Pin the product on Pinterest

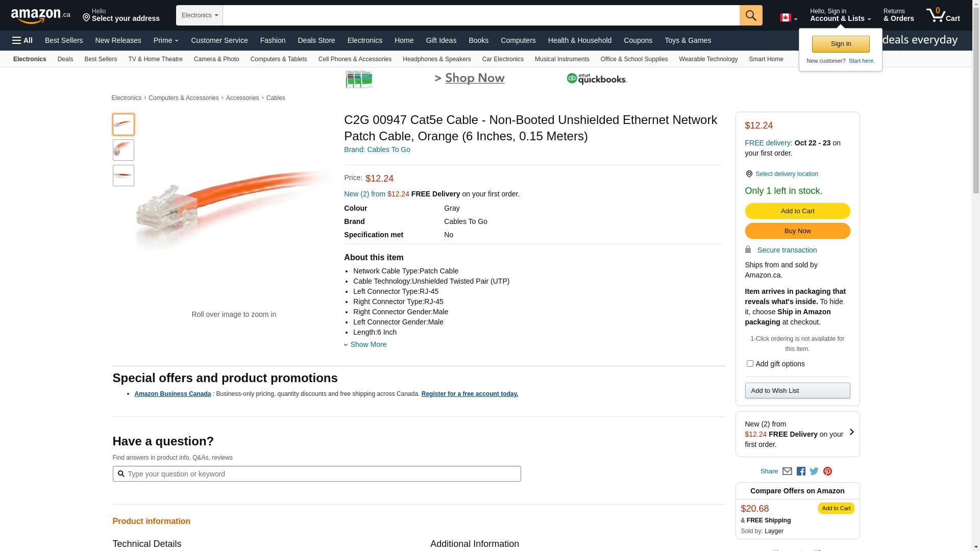pyautogui.click(x=827, y=471)
